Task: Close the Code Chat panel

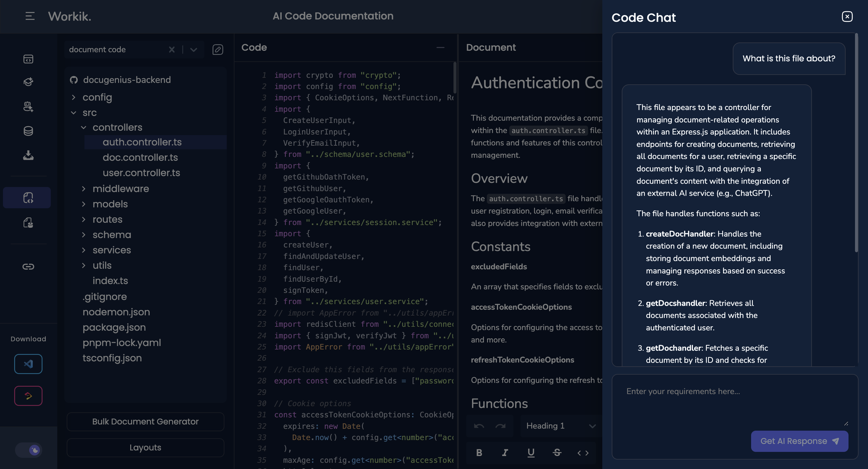Action: pos(847,17)
